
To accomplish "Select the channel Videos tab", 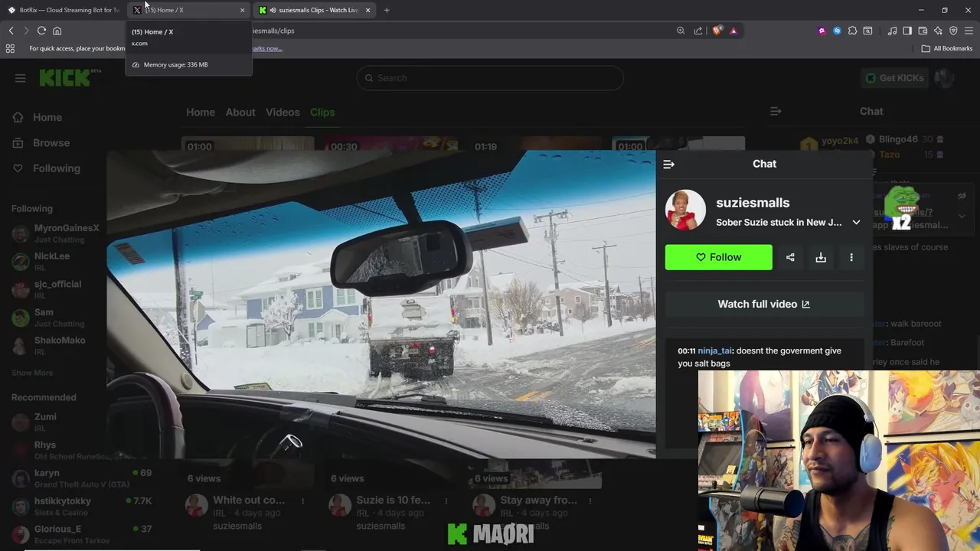I will [283, 112].
